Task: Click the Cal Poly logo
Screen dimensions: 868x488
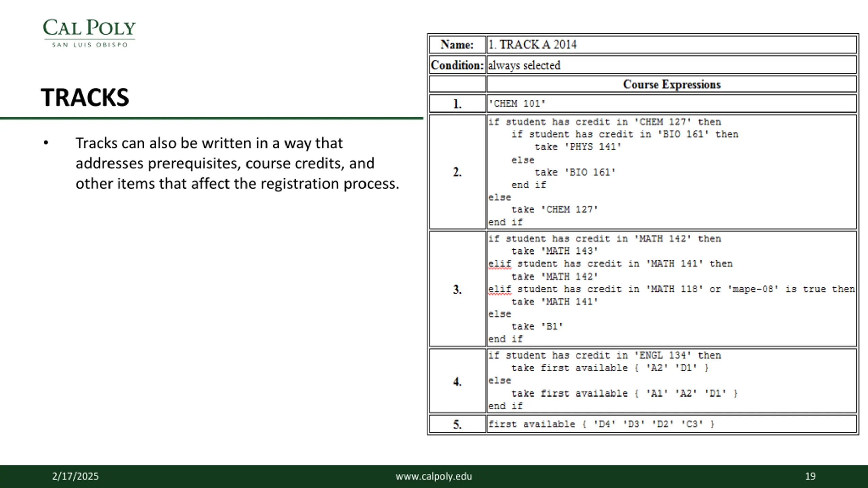Action: pos(89,33)
